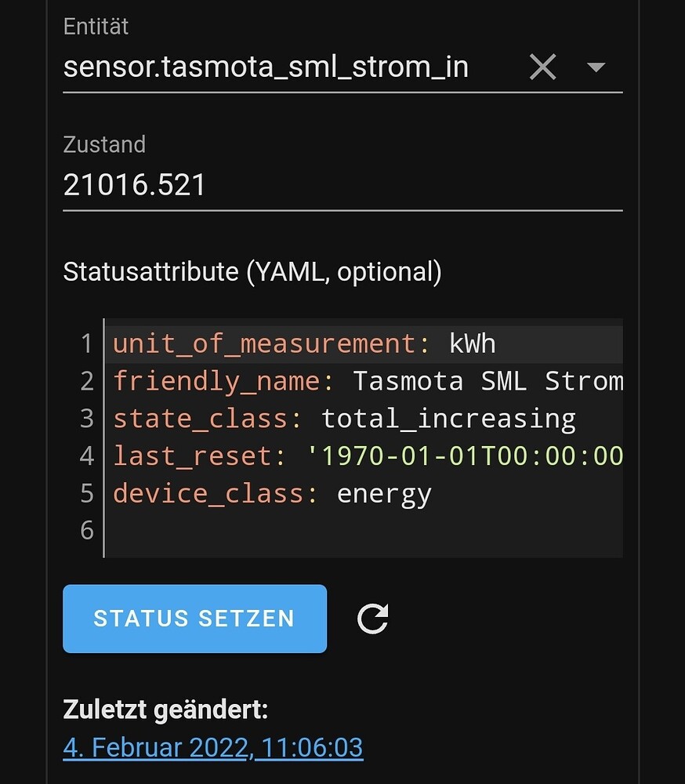Click the X next to sensor.tasmota_sml_strom_in

coord(542,67)
